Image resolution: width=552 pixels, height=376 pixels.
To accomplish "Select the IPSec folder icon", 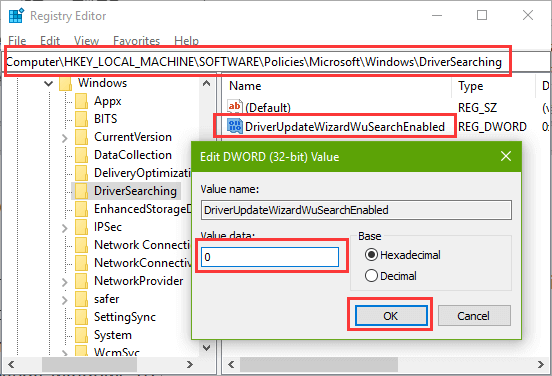I will coord(81,227).
